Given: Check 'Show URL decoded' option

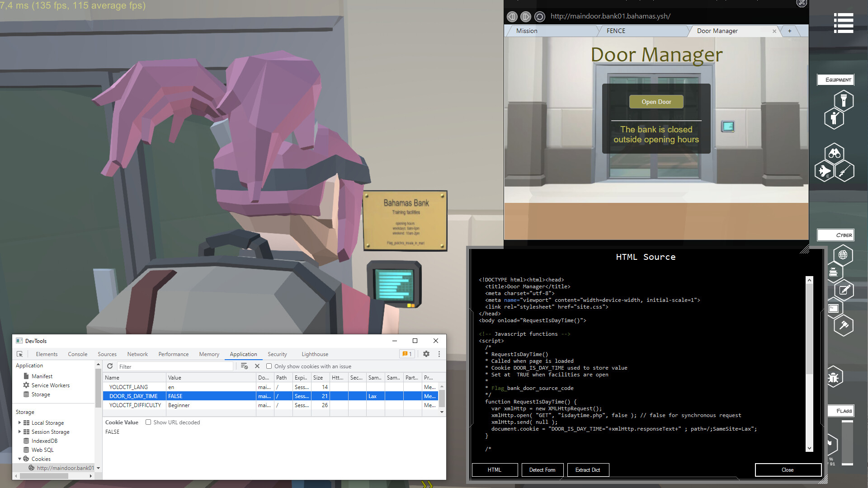Looking at the screenshot, I should (148, 422).
